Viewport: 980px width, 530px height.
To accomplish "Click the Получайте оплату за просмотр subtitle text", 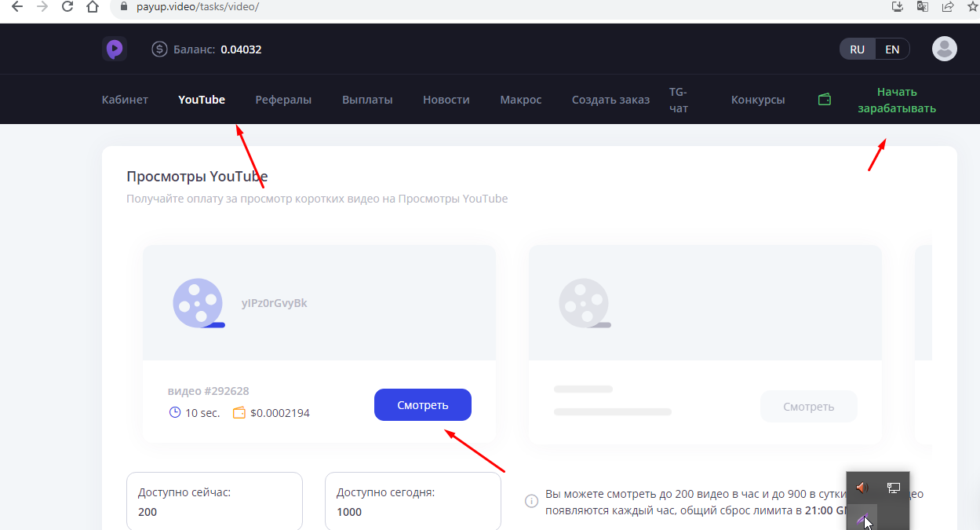I will coord(317,199).
